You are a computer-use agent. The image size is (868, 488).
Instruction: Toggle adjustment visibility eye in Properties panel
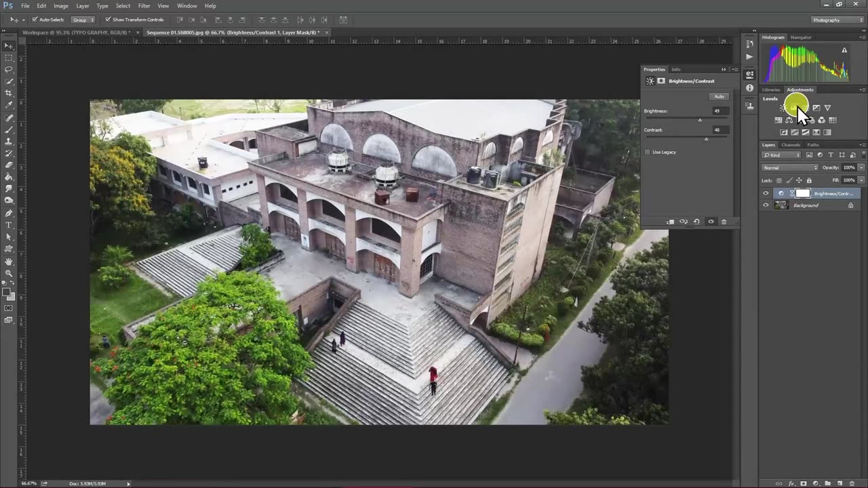click(711, 222)
